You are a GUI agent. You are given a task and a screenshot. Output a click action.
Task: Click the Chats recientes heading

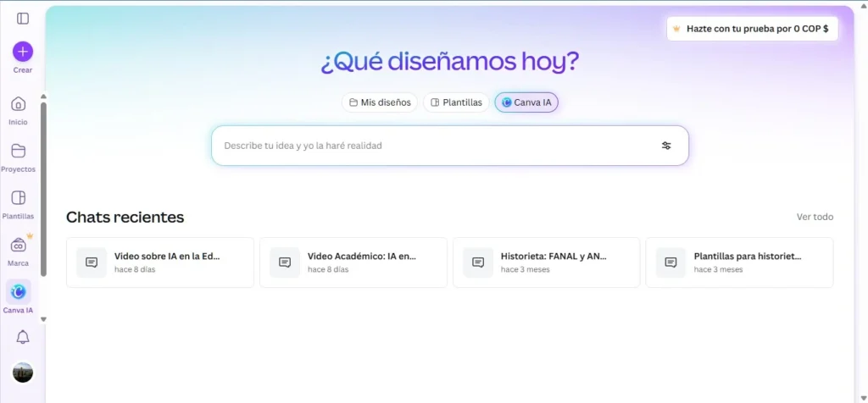pyautogui.click(x=125, y=218)
